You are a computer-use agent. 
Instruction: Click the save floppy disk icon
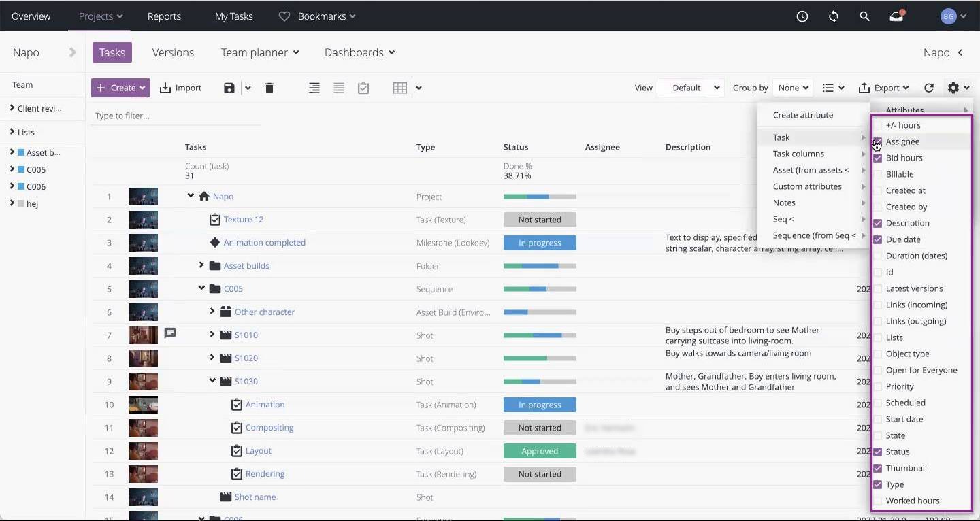(229, 88)
